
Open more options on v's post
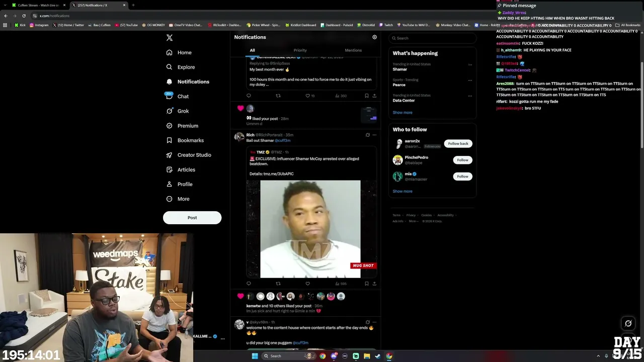(374, 322)
